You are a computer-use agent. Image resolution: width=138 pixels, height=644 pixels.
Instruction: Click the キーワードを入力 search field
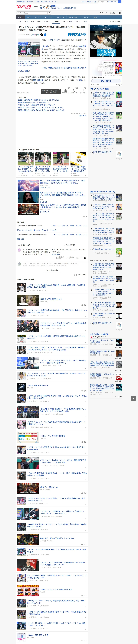(32, 13)
